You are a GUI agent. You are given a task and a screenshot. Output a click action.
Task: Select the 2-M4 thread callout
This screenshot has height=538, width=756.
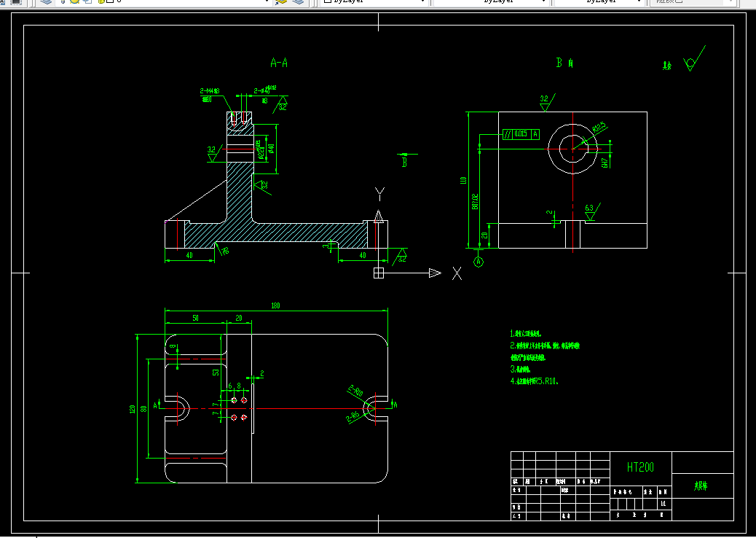pyautogui.click(x=210, y=91)
